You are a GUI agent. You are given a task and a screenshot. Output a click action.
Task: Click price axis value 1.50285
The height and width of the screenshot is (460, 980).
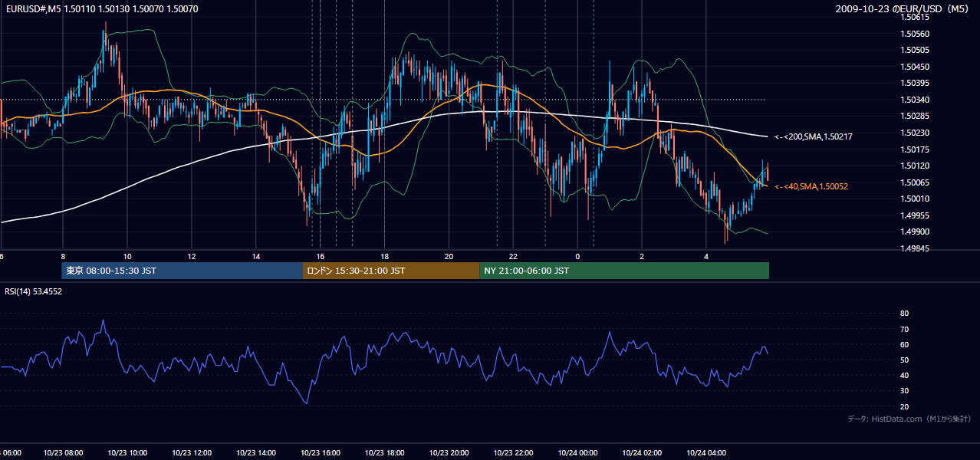[x=913, y=116]
